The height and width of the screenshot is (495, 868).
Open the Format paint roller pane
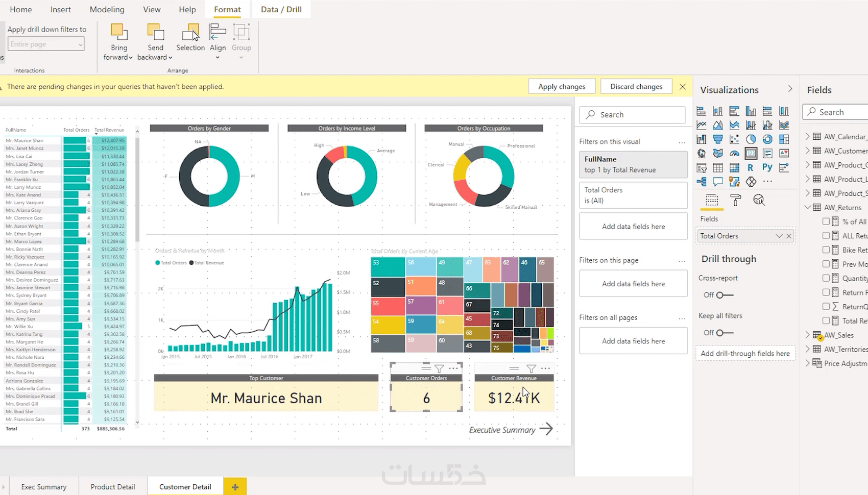(735, 201)
